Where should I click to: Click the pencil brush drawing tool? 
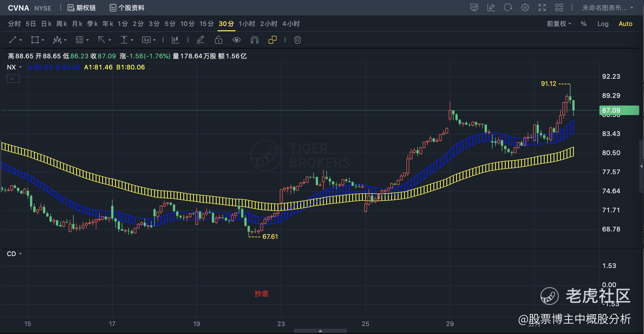pyautogui.click(x=200, y=40)
